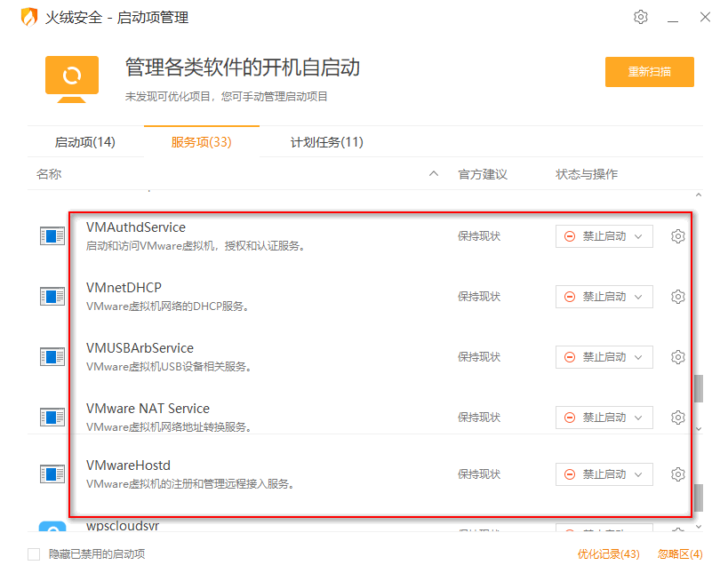The height and width of the screenshot is (573, 728).
Task: Open the settings gear in the title bar
Action: click(640, 17)
